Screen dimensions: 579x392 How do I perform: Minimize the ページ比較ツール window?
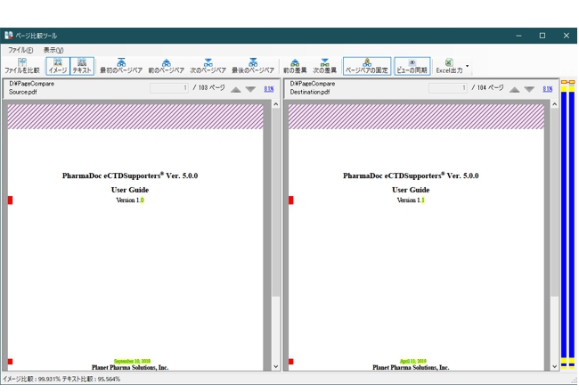(518, 36)
